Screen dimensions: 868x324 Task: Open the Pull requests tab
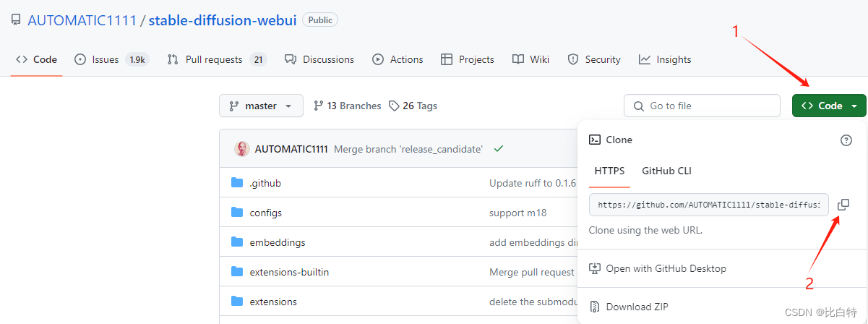pyautogui.click(x=217, y=59)
